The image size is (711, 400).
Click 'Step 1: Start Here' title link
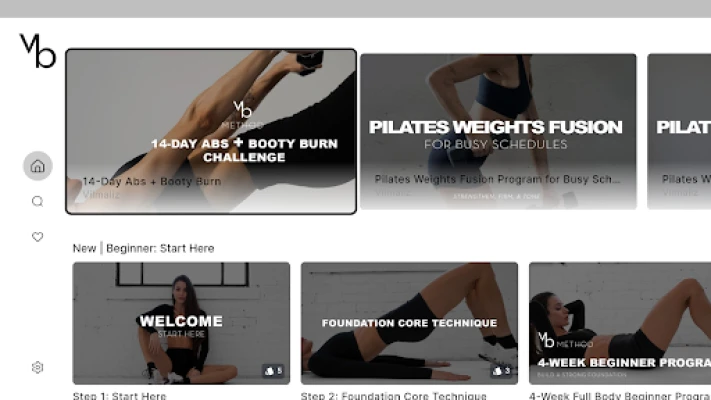(119, 395)
